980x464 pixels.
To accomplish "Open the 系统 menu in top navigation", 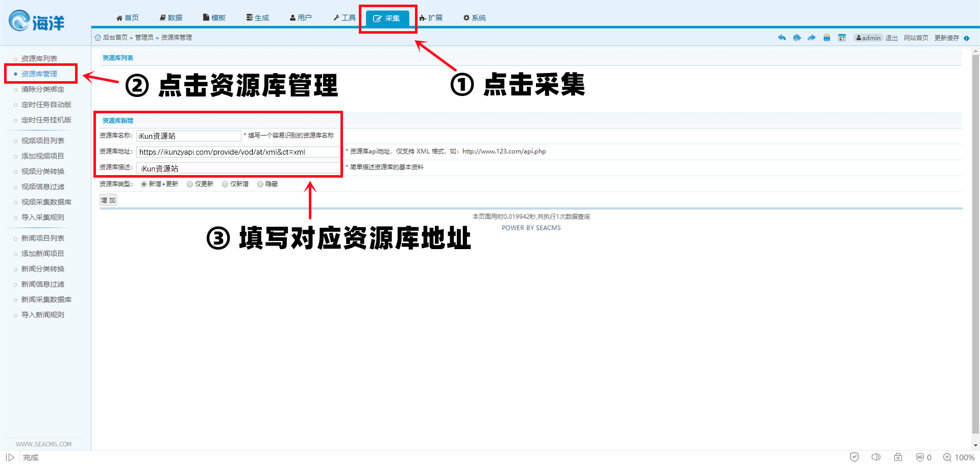I will click(474, 18).
